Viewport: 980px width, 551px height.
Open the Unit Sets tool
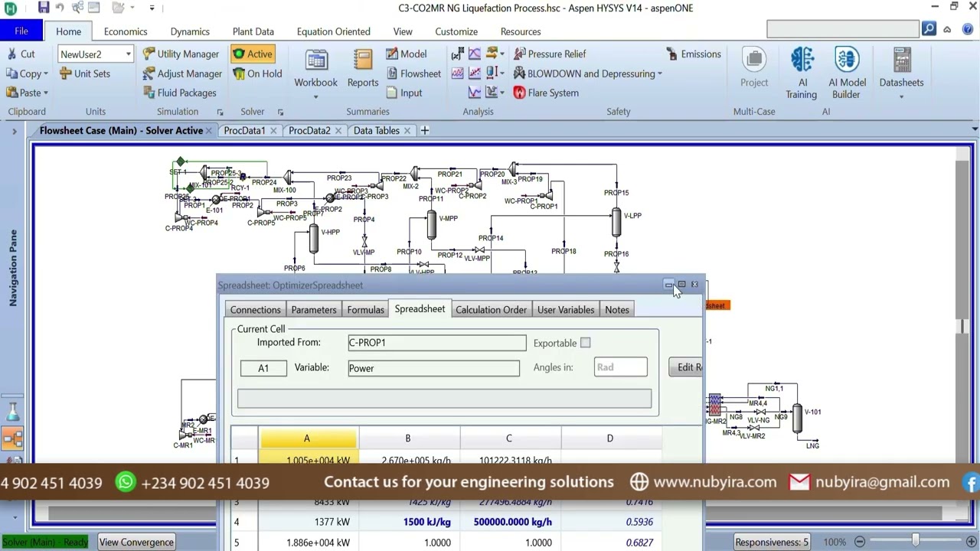tap(84, 73)
